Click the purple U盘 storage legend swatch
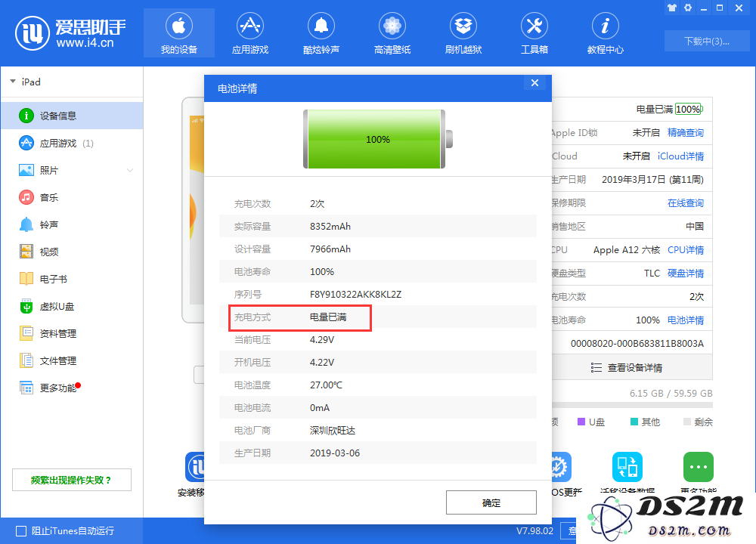The image size is (756, 544). tap(581, 422)
